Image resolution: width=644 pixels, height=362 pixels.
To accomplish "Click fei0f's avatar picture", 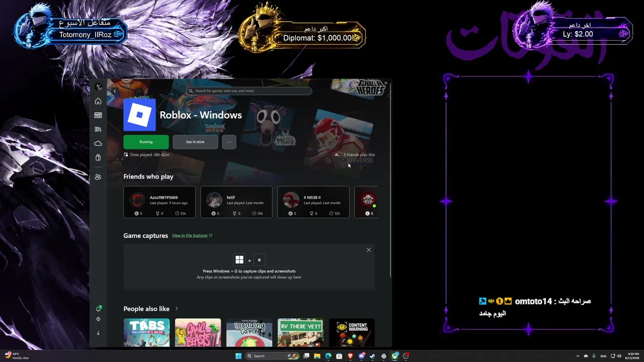I will [214, 200].
